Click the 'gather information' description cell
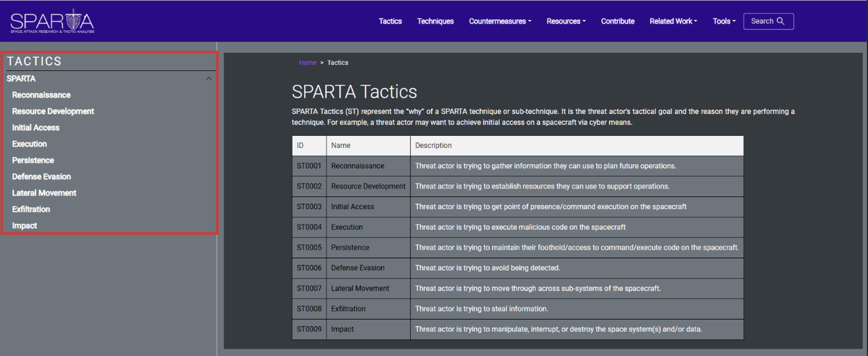868x356 pixels. (577, 166)
